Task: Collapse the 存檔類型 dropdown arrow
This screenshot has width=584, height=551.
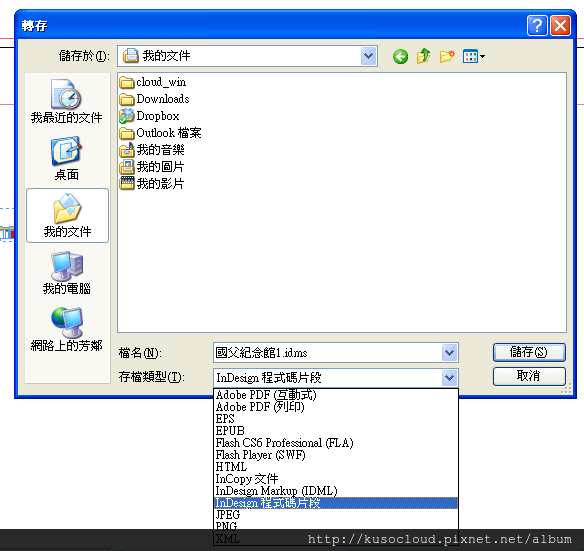Action: [450, 378]
